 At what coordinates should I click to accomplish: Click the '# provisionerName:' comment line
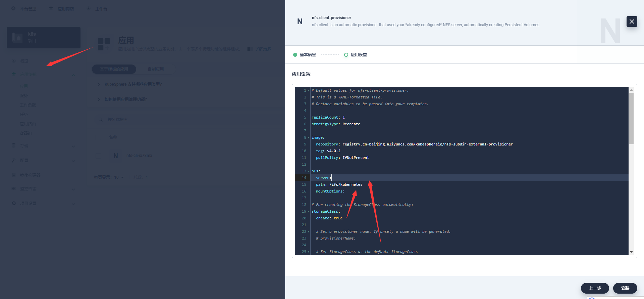(x=336, y=238)
